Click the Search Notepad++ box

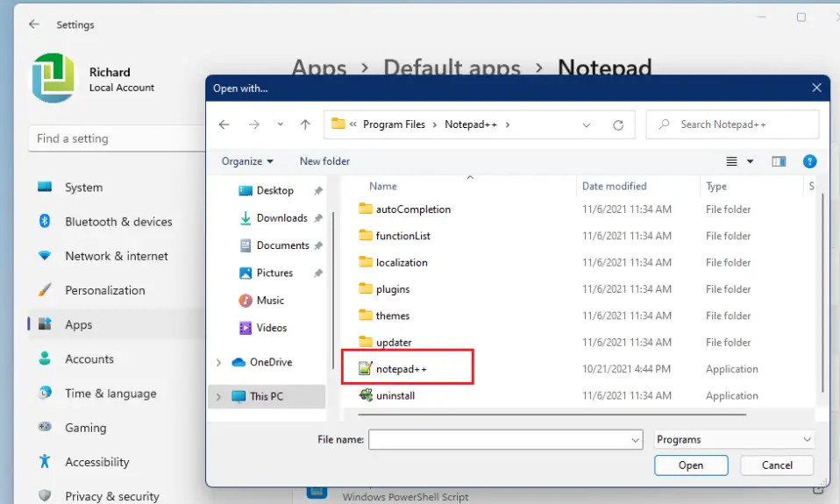(x=732, y=124)
